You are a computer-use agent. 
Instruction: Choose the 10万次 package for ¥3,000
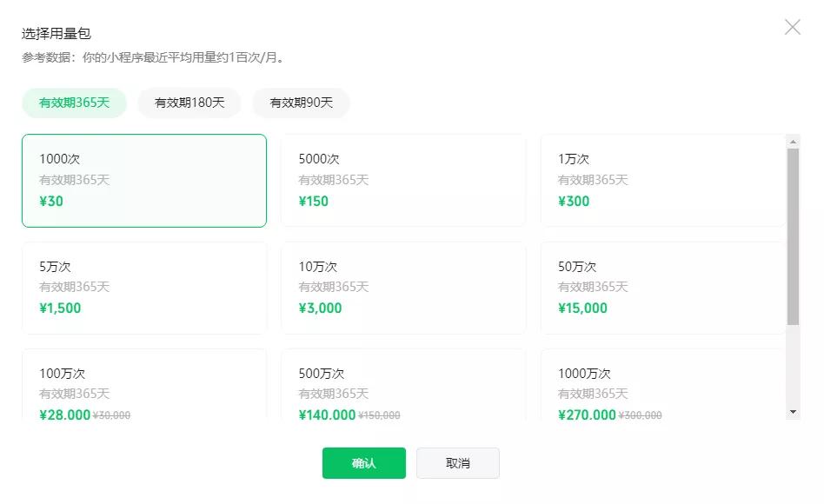coord(403,288)
